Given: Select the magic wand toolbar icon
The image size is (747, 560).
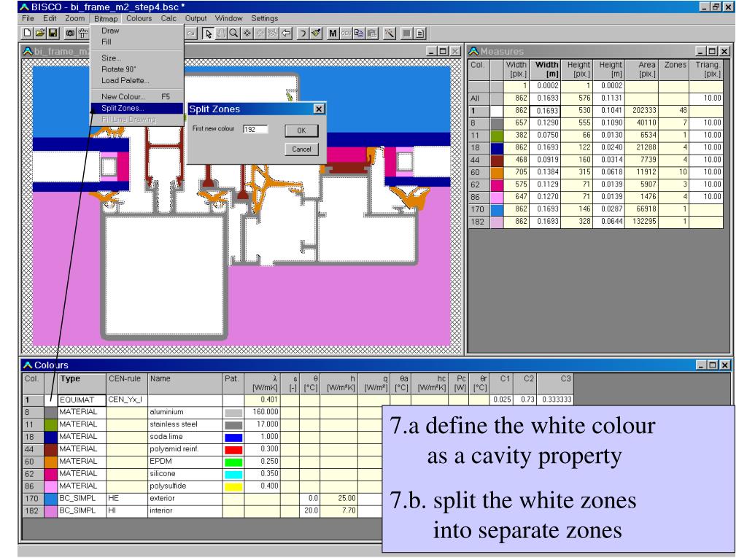Looking at the screenshot, I should tap(390, 34).
